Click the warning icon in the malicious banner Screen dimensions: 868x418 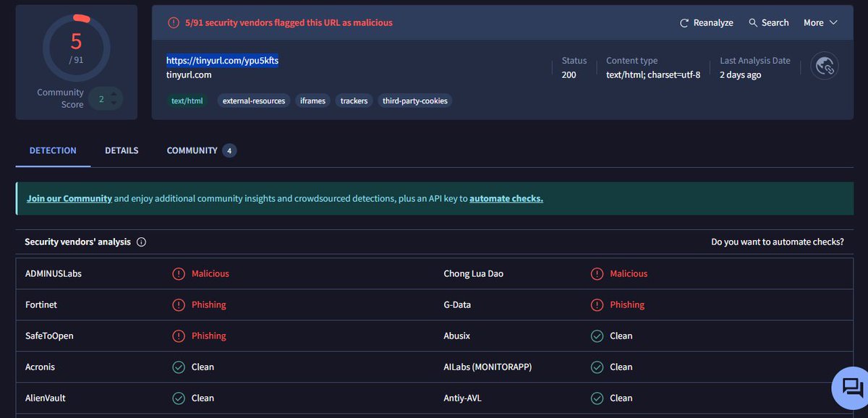[173, 23]
